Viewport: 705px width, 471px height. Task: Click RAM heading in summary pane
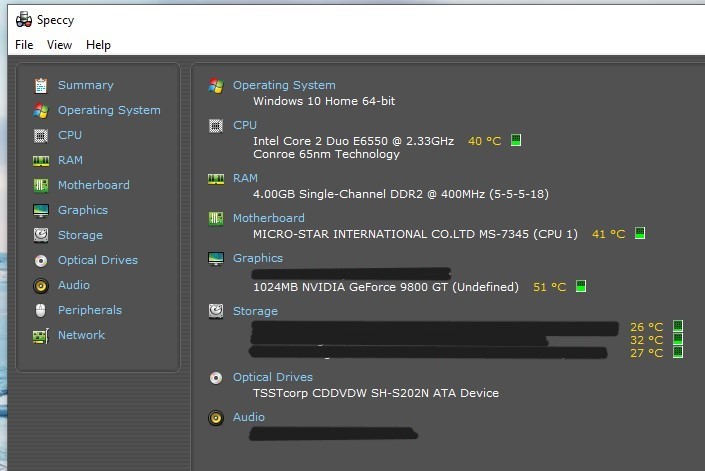tap(245, 178)
